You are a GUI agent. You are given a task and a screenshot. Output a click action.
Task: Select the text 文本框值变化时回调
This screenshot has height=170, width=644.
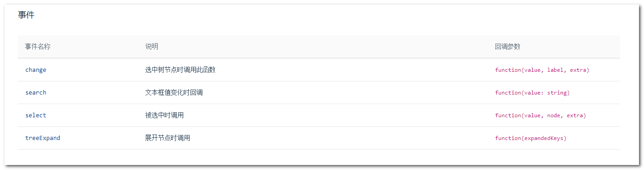(174, 93)
